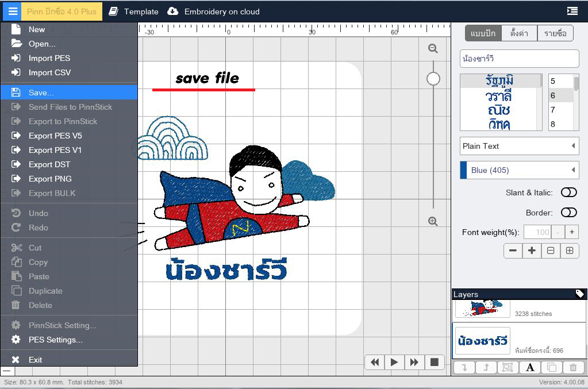Select the superhero design layer thumbnail
Image resolution: width=588 pixels, height=389 pixels.
tap(483, 309)
